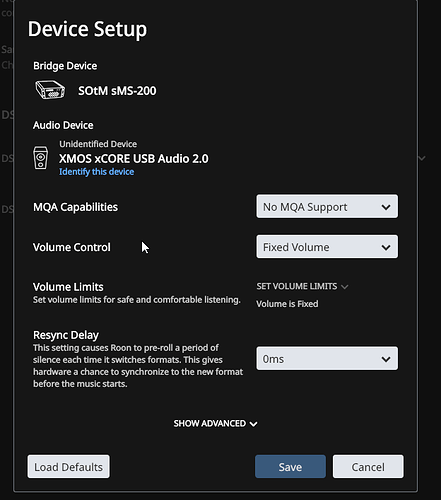Image resolution: width=441 pixels, height=500 pixels.
Task: Click the MQA Capabilities label
Action: (x=75, y=207)
